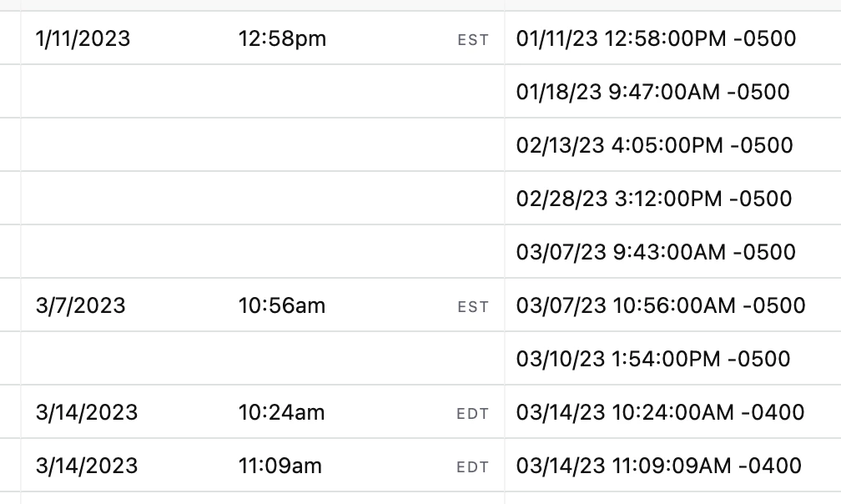The width and height of the screenshot is (841, 504).
Task: Click the EST label beside 10:56am
Action: pyautogui.click(x=473, y=306)
